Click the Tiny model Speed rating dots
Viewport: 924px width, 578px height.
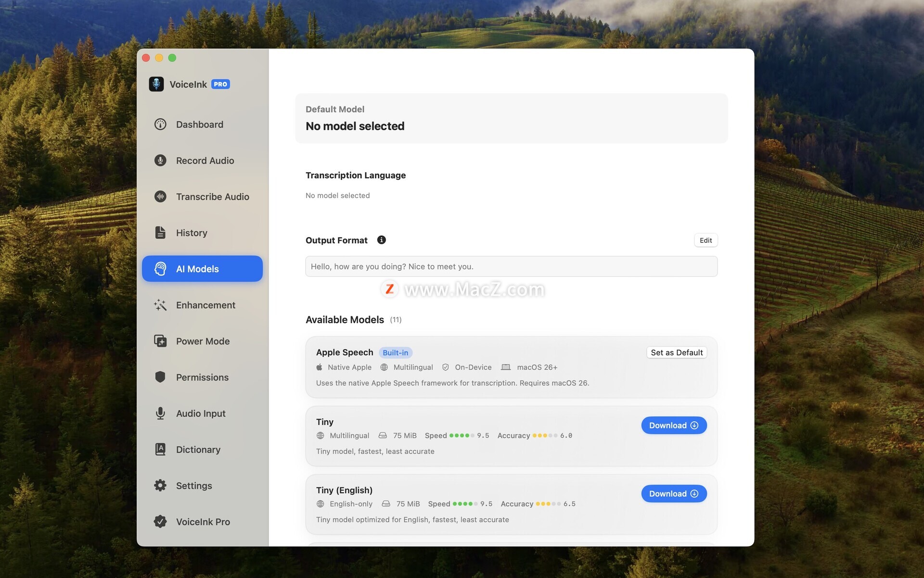point(462,436)
